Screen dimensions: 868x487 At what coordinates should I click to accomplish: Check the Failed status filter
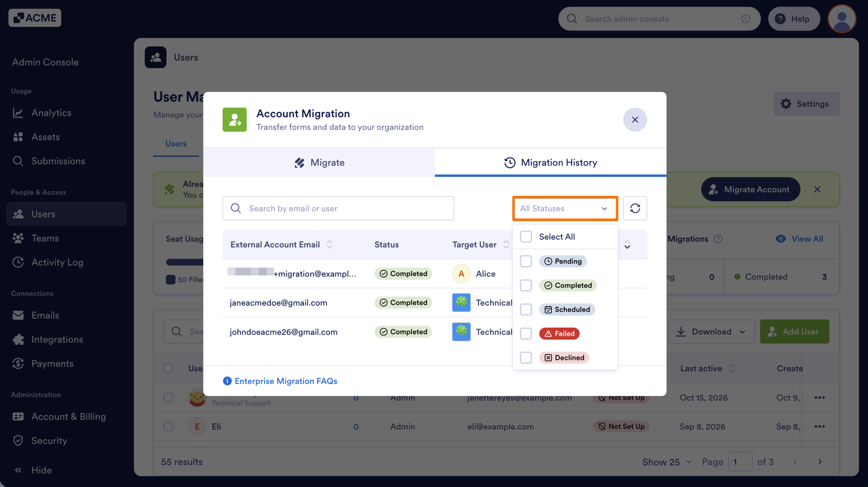pos(526,333)
